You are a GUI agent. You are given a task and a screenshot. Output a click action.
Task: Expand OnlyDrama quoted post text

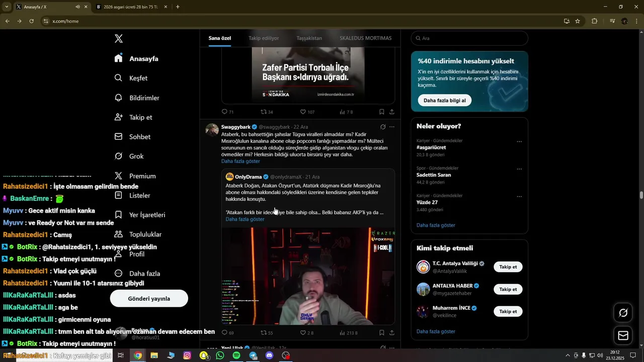tap(245, 219)
